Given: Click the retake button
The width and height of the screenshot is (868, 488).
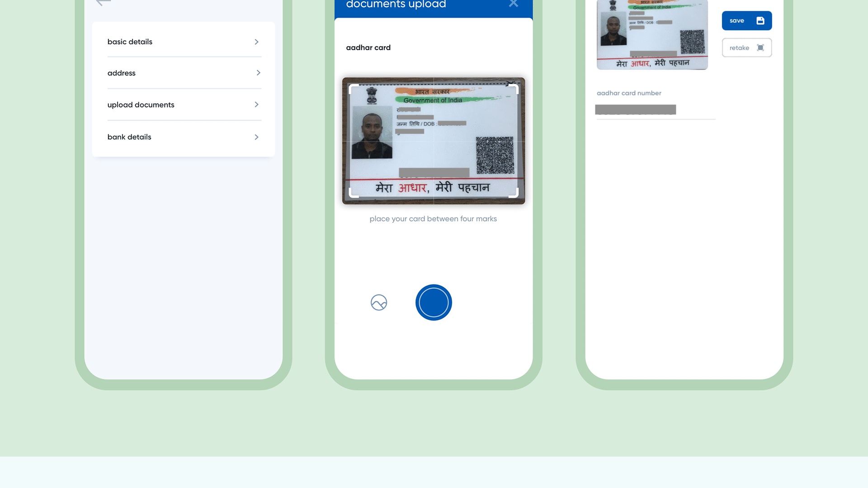Looking at the screenshot, I should [747, 48].
